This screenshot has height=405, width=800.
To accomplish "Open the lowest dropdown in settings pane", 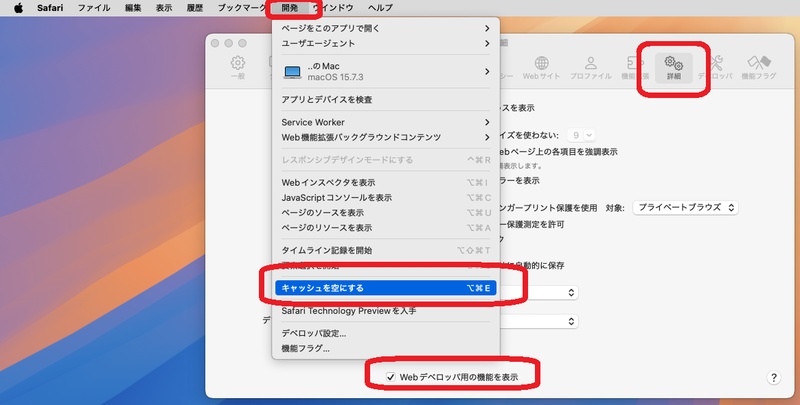I will [x=538, y=321].
